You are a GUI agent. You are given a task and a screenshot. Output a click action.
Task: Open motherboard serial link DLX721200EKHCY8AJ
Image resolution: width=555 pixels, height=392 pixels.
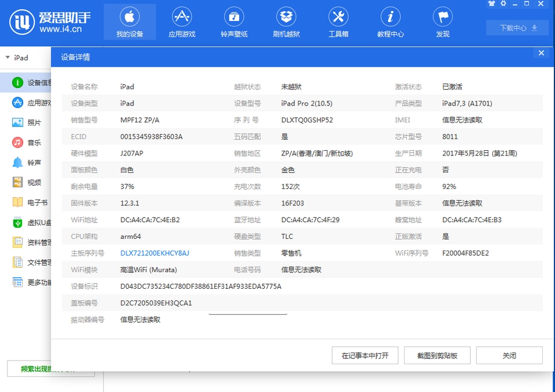(154, 253)
